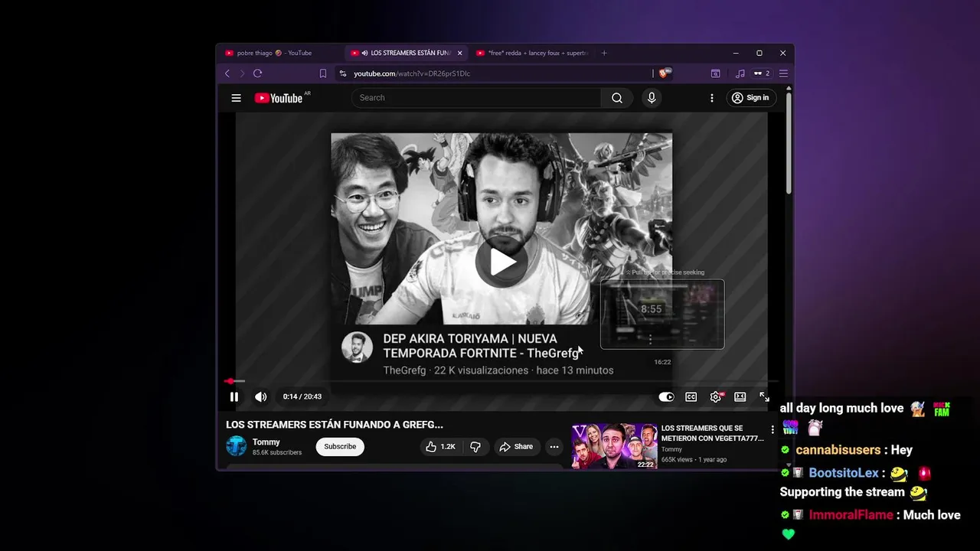Open options menu for the recommended video
Screen dimensions: 980x551
tap(773, 429)
